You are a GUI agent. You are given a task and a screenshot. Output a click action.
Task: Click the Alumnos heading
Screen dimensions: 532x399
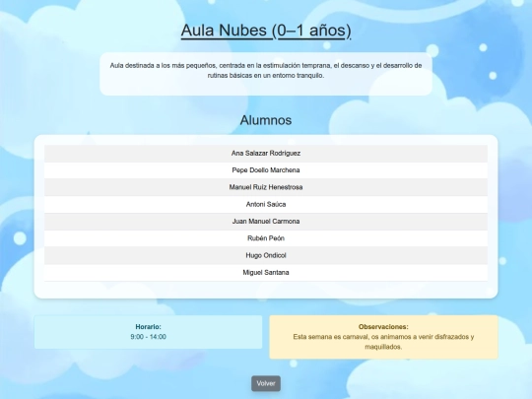(x=266, y=120)
